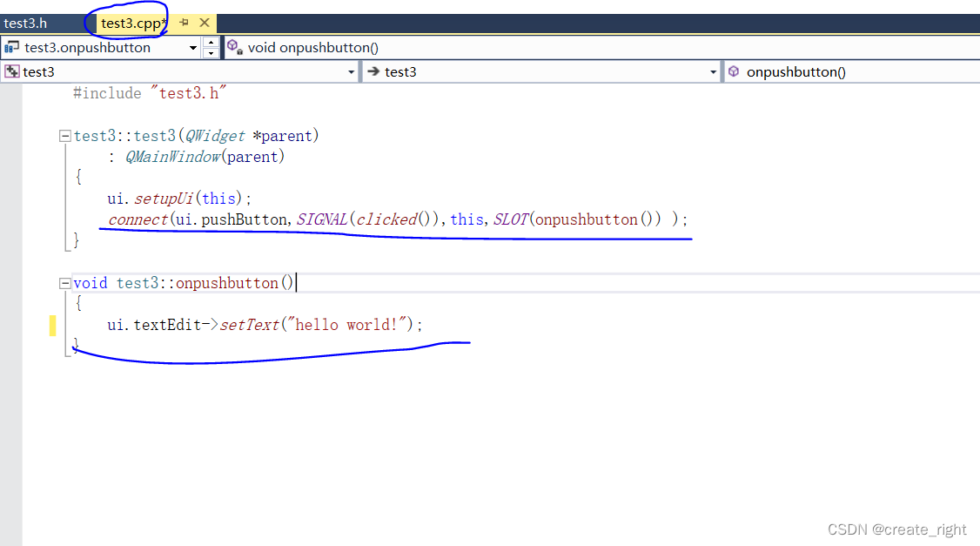Screen dimensions: 980x546
Task: Click the cube icon beside onpushbutton()
Action: point(734,71)
